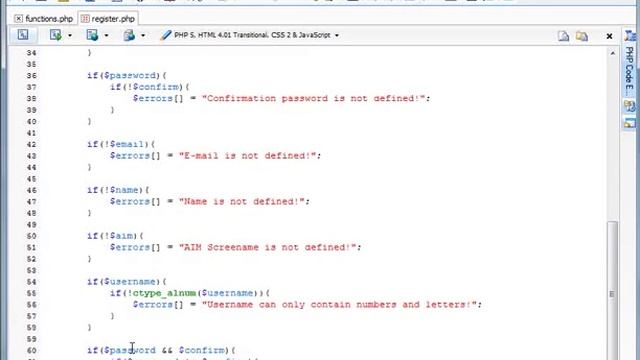
Task: Click the vertical scrollbar up arrow
Action: 613,53
